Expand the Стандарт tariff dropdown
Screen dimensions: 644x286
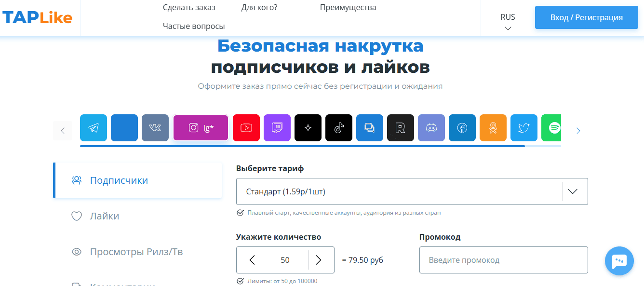click(x=412, y=191)
